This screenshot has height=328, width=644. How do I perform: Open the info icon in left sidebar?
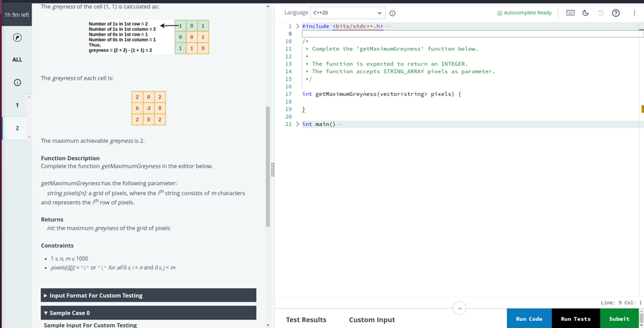click(x=17, y=82)
